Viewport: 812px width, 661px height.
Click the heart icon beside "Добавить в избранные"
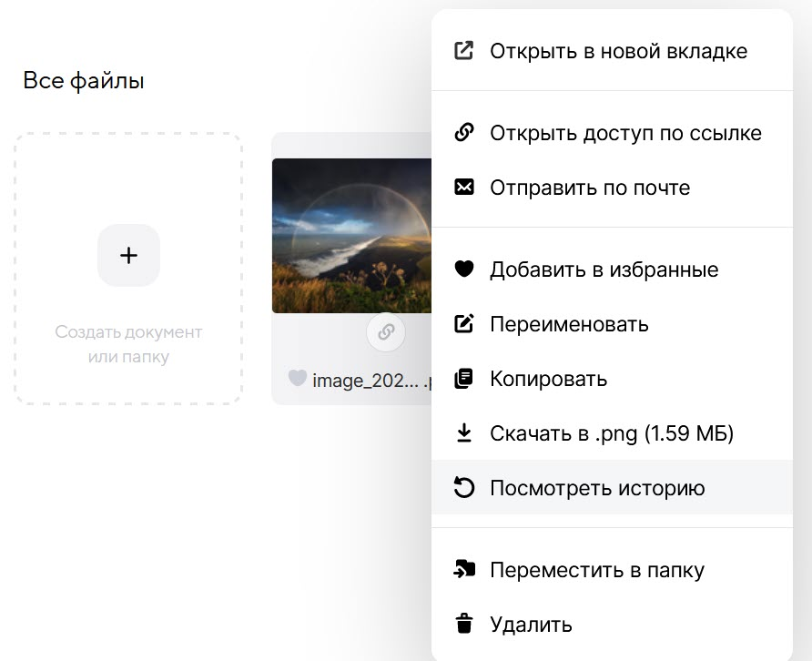(x=464, y=269)
